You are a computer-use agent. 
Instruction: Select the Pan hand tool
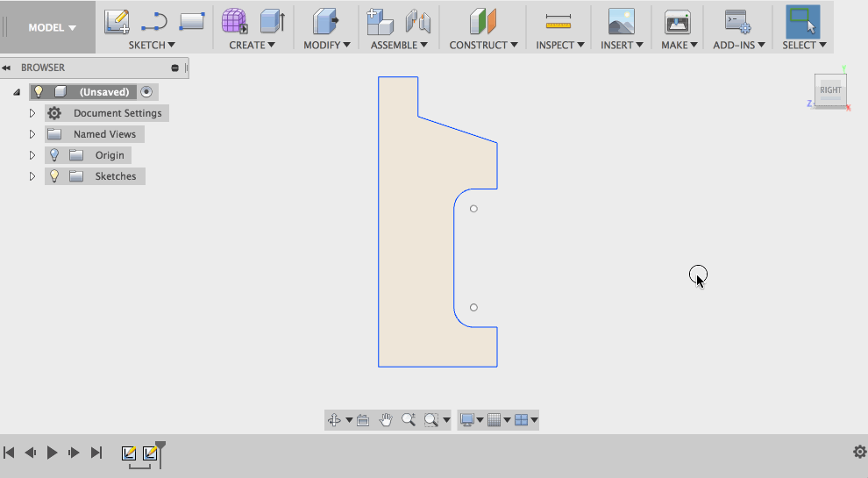click(x=386, y=420)
